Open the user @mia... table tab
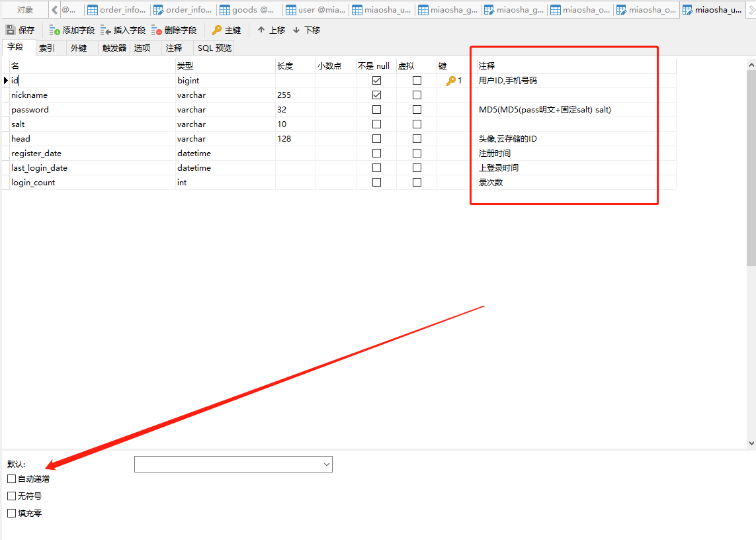 pos(316,10)
